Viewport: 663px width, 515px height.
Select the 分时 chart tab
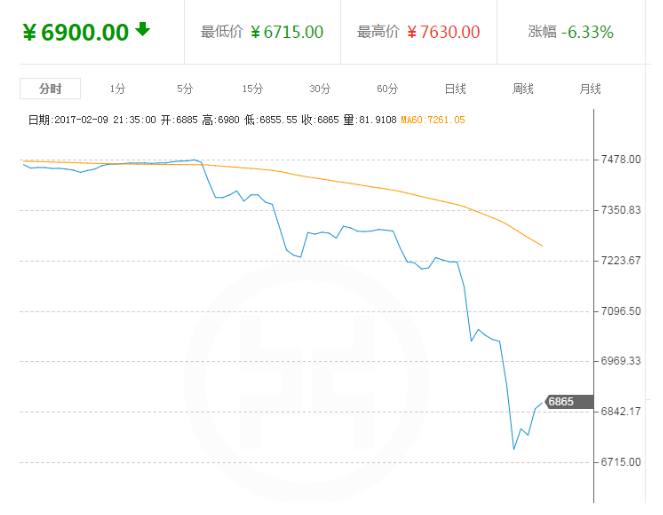(50, 89)
